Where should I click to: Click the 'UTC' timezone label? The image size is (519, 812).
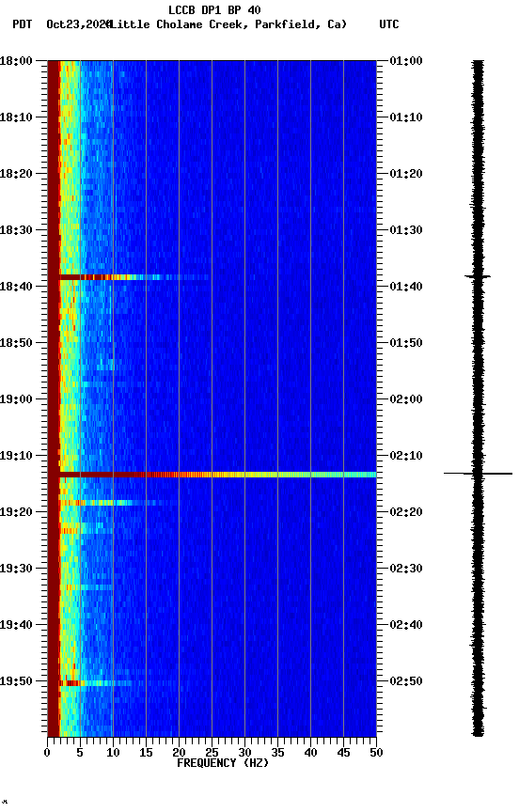point(389,24)
